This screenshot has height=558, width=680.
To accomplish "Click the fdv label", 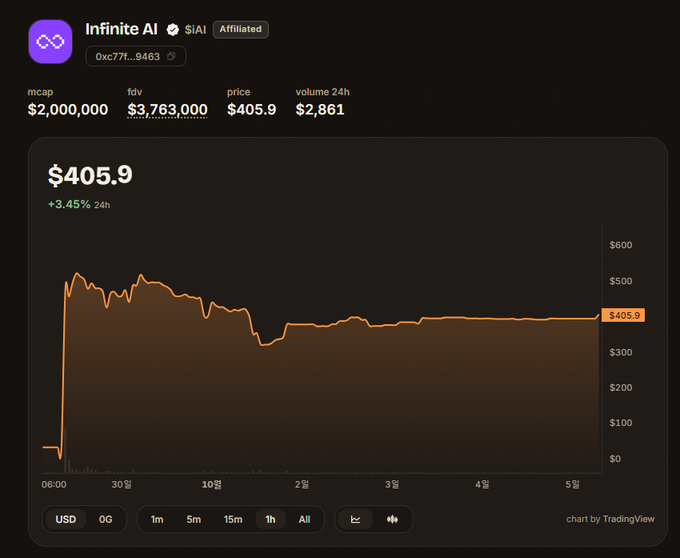I will [x=134, y=92].
